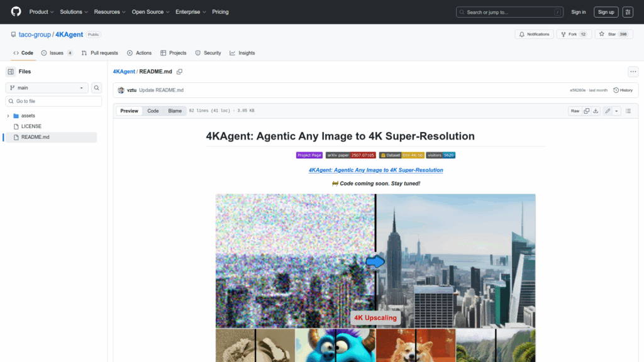Collapse the Files tree panel icon
644x362 pixels.
tap(11, 72)
